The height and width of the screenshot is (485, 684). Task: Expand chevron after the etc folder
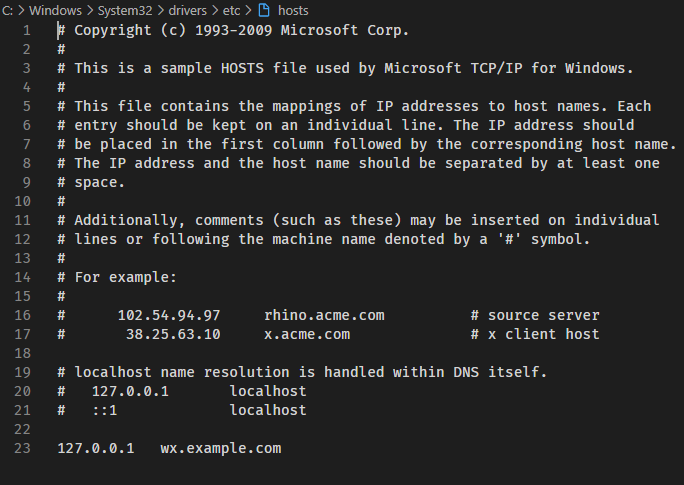[248, 10]
